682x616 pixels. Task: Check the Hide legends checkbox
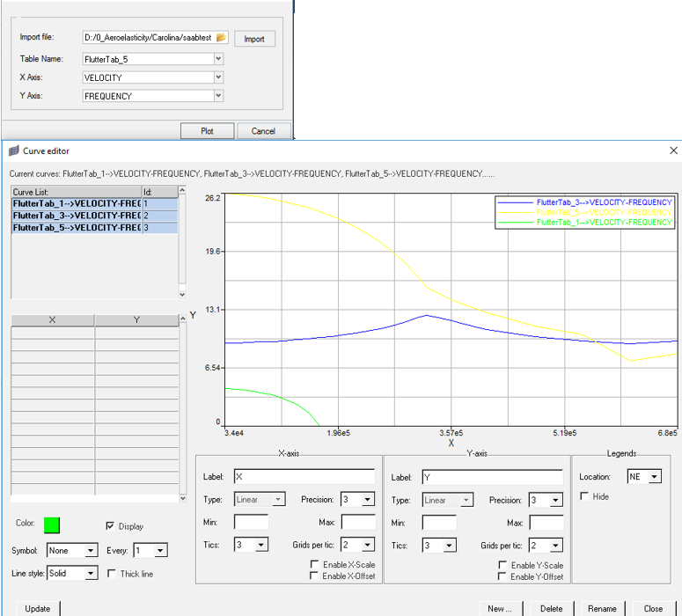(x=584, y=496)
